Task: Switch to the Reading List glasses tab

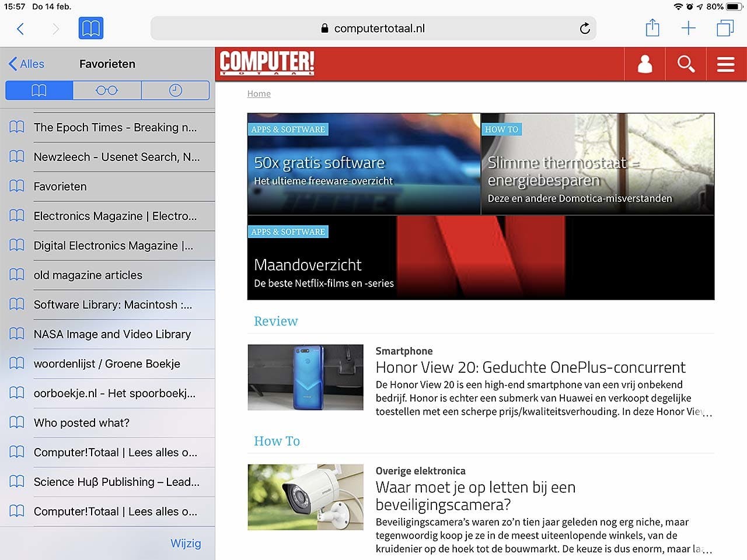Action: (107, 90)
